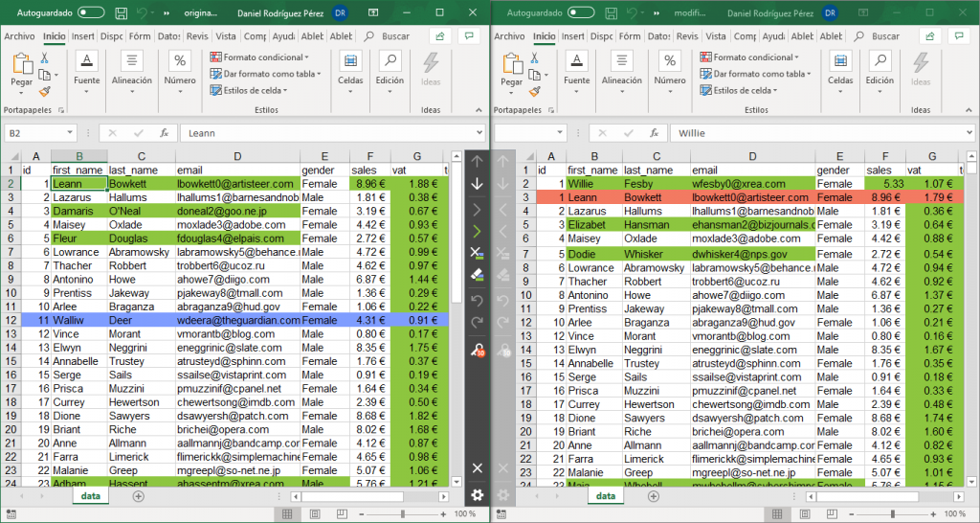Open the license key icon with 30 badge
This screenshot has width=980, height=523.
(478, 351)
